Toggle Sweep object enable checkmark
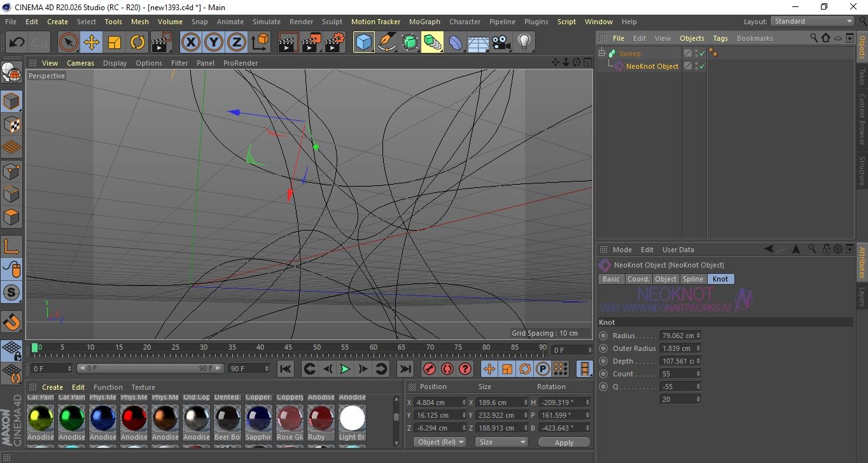The image size is (868, 463). point(703,53)
